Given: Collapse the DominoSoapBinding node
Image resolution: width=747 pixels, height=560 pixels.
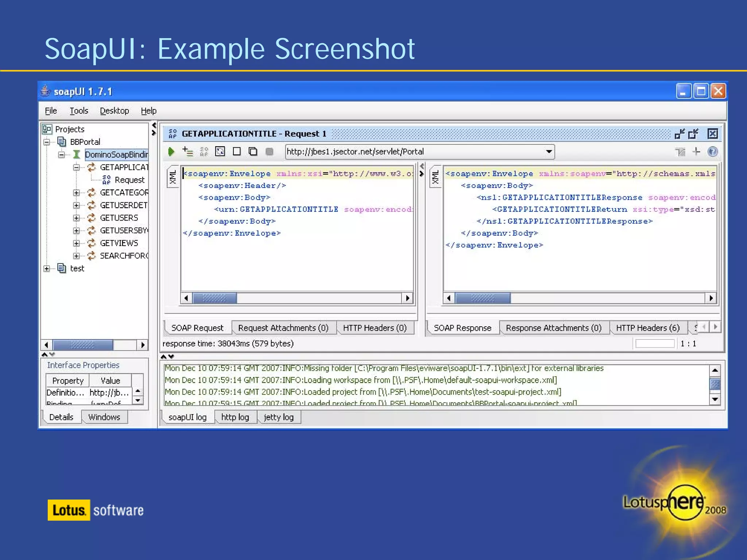Looking at the screenshot, I should pos(62,155).
